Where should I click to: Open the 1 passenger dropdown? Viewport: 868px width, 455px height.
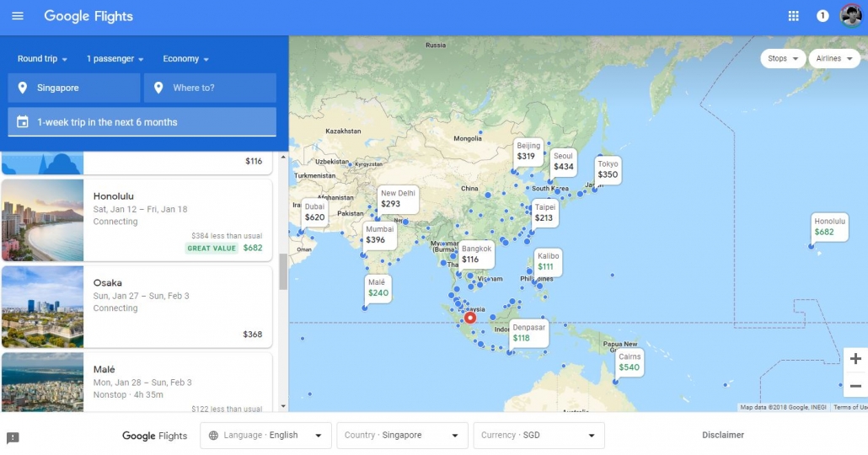click(x=115, y=59)
